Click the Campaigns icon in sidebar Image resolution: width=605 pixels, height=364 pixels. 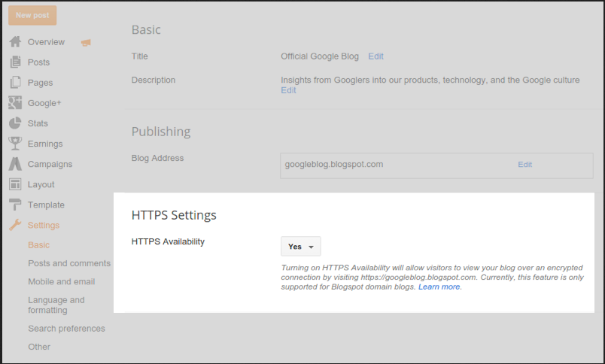click(x=15, y=164)
